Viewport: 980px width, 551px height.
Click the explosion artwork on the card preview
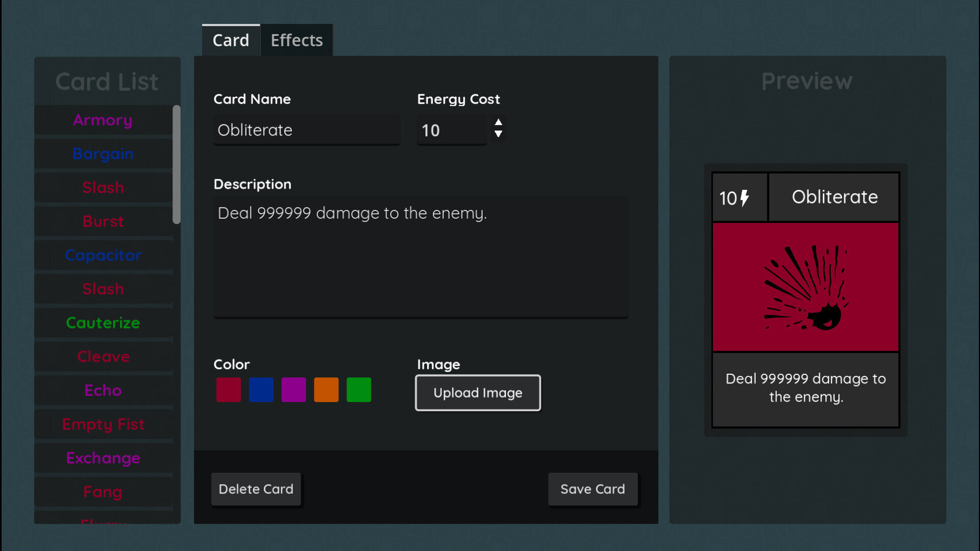click(x=805, y=288)
